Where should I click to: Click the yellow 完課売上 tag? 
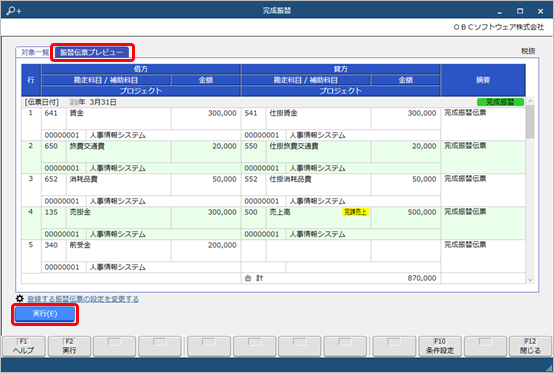(x=355, y=212)
